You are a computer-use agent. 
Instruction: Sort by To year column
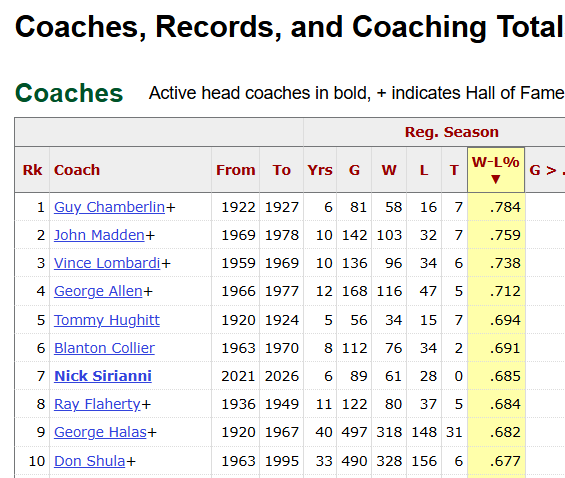coord(281,170)
